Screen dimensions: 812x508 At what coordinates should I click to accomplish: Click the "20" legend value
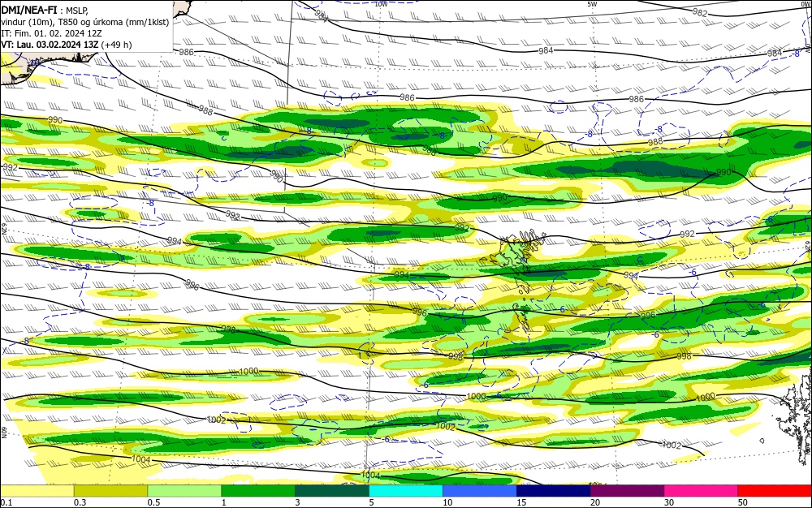(595, 502)
